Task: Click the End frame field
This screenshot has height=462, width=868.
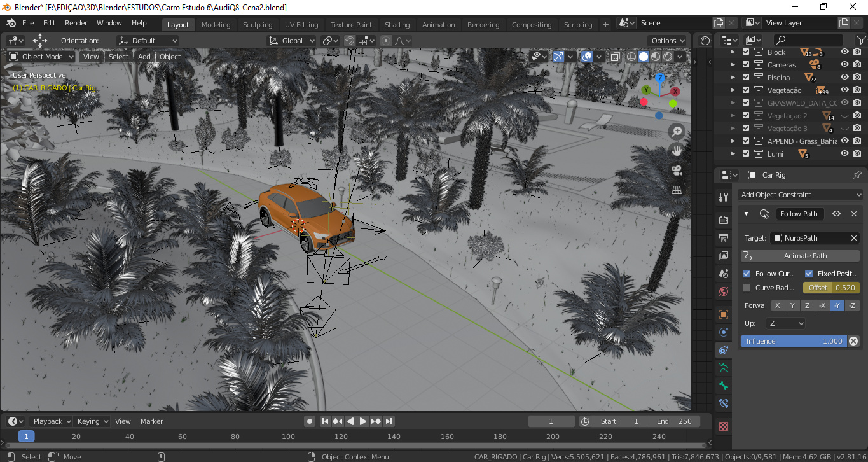Action: coord(674,421)
